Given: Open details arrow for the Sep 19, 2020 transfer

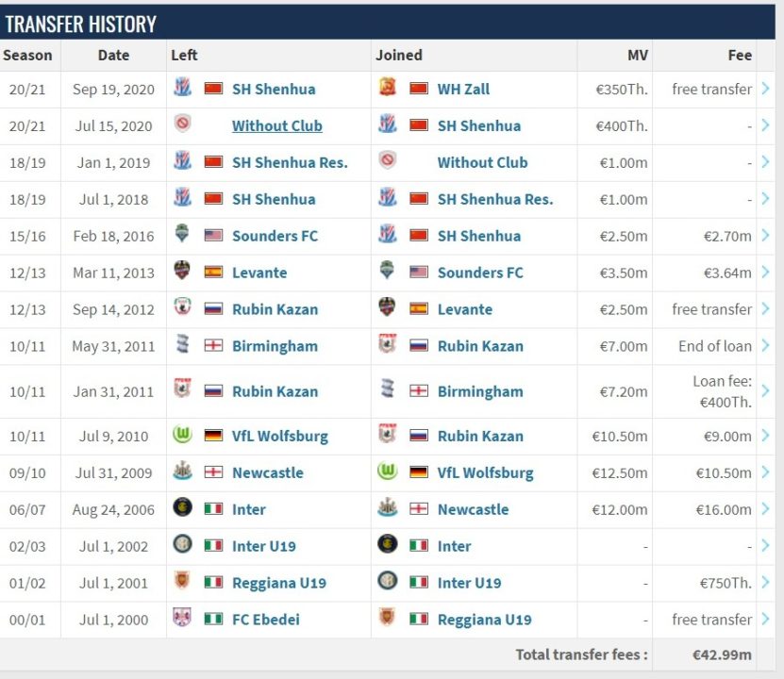Looking at the screenshot, I should (765, 89).
